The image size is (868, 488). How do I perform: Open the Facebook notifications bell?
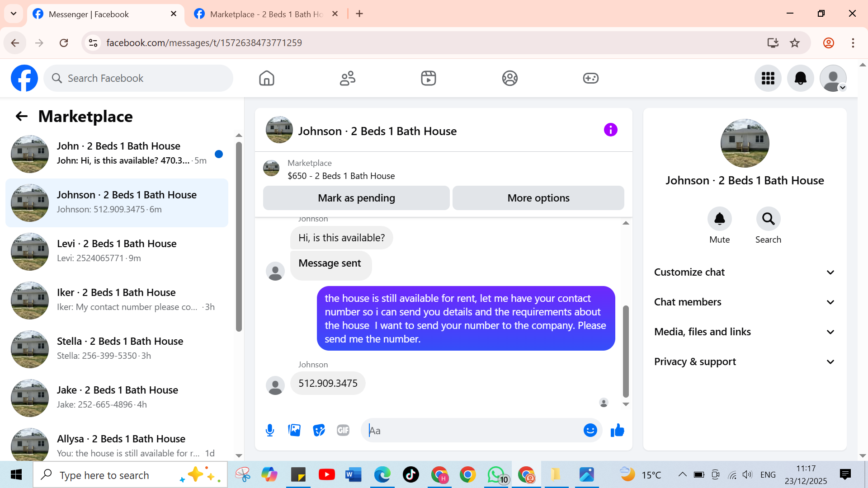coord(800,78)
